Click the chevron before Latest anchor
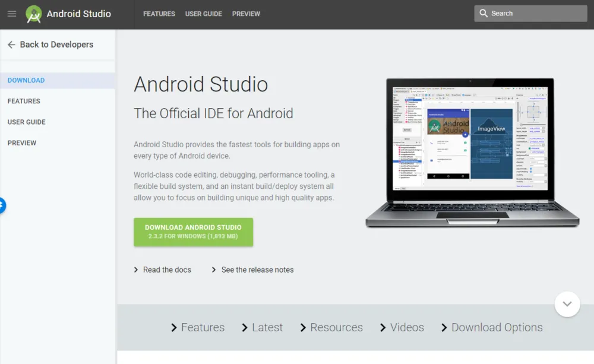The height and width of the screenshot is (364, 594). pos(245,328)
